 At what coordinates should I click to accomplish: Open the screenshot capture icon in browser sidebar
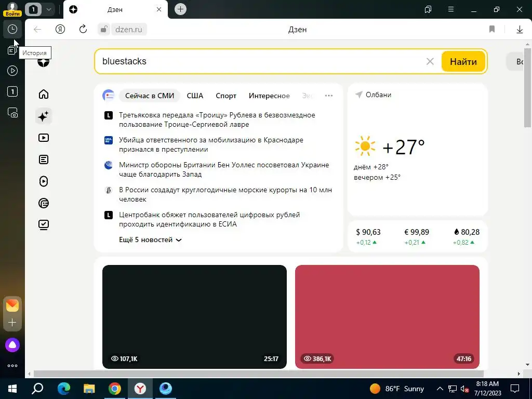[12, 113]
